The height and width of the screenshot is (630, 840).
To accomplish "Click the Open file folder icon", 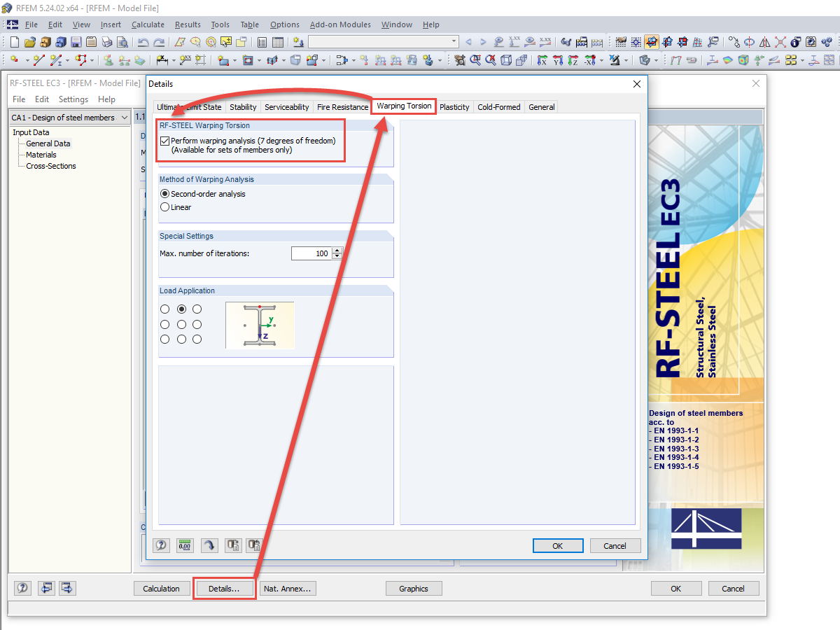I will tap(29, 42).
